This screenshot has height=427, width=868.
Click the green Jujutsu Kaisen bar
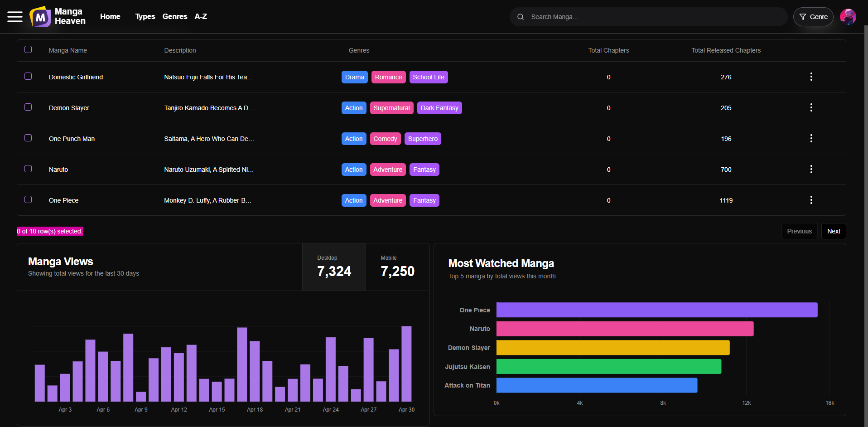tap(609, 366)
